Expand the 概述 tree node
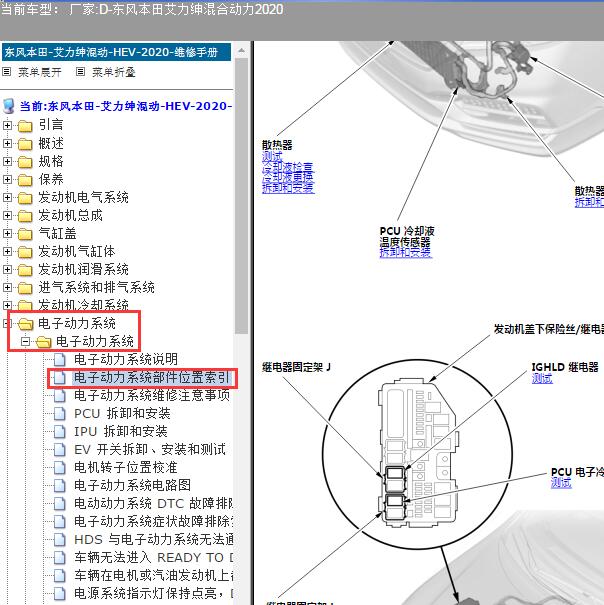The image size is (604, 605). pos(7,144)
